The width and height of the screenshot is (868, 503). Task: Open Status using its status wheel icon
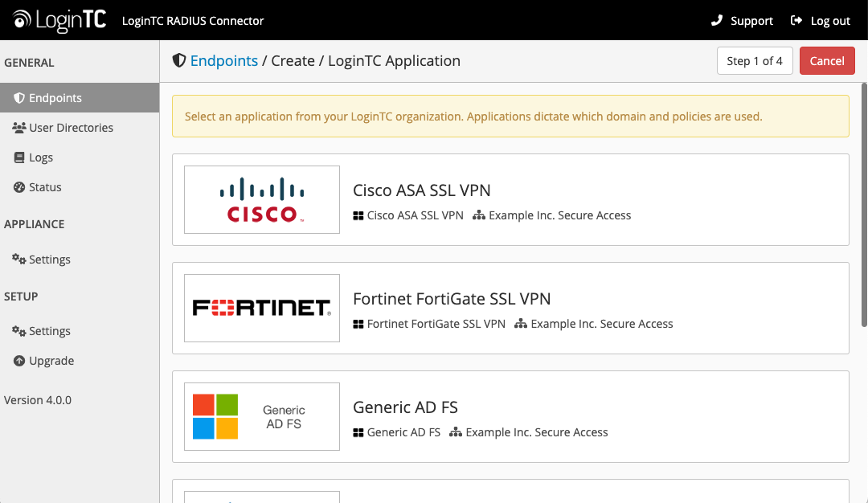pyautogui.click(x=18, y=186)
